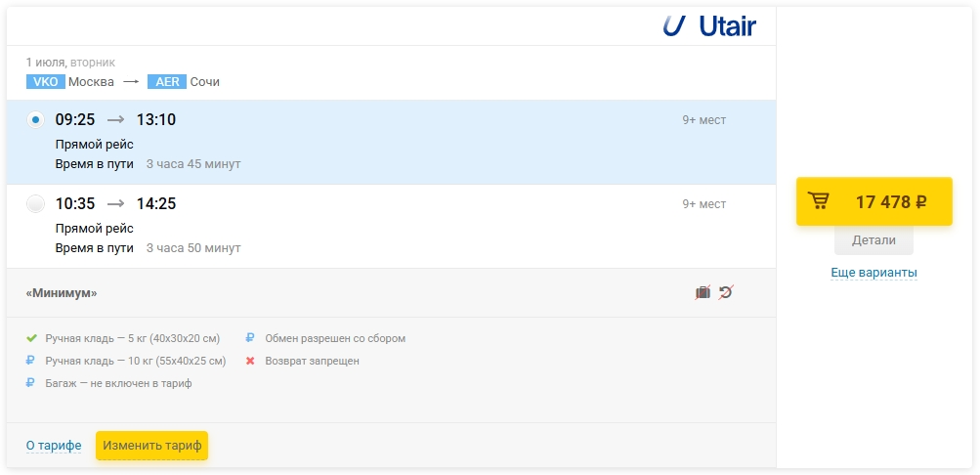Screen dimensions: 980x475
Task: Click the AER airport code badge
Action: pyautogui.click(x=167, y=82)
